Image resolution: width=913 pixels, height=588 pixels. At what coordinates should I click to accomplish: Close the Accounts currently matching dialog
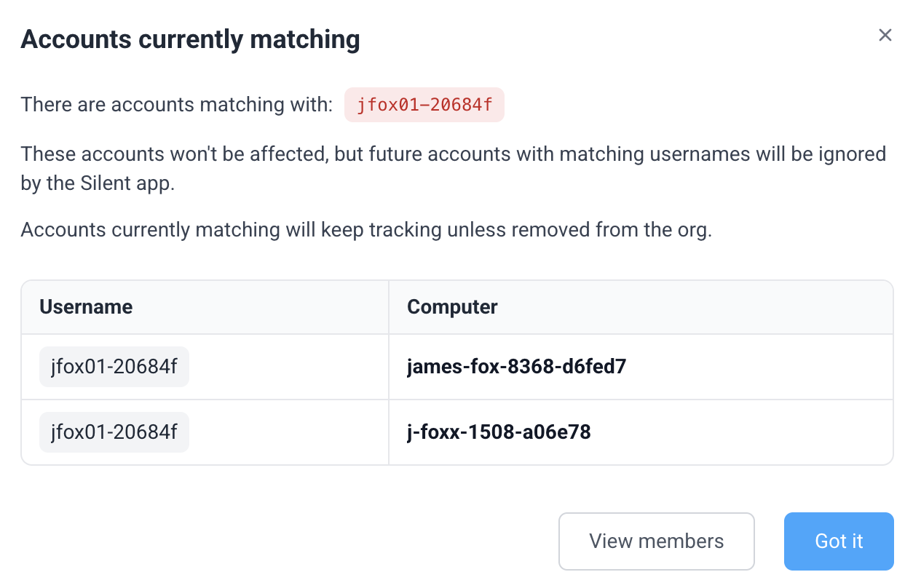click(x=885, y=35)
